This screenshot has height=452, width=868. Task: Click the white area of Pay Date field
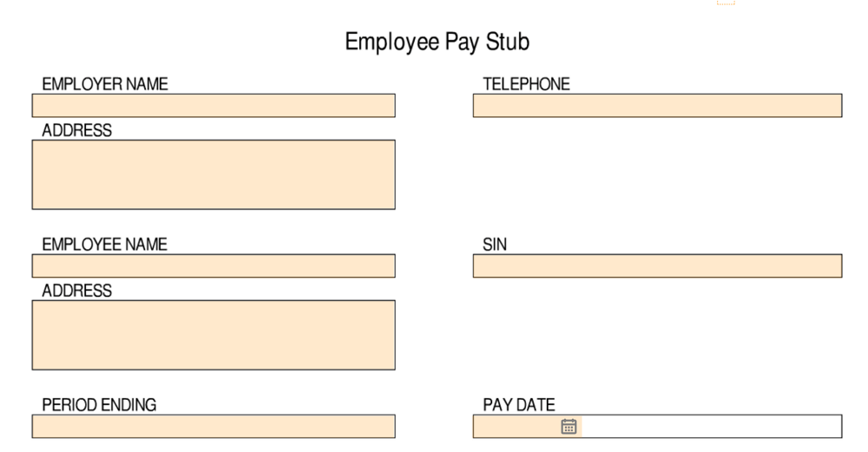tap(712, 427)
